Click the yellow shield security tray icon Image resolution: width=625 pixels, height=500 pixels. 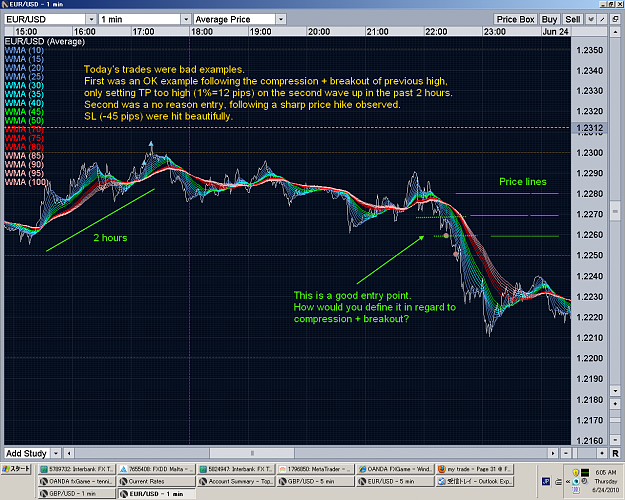coord(576,472)
